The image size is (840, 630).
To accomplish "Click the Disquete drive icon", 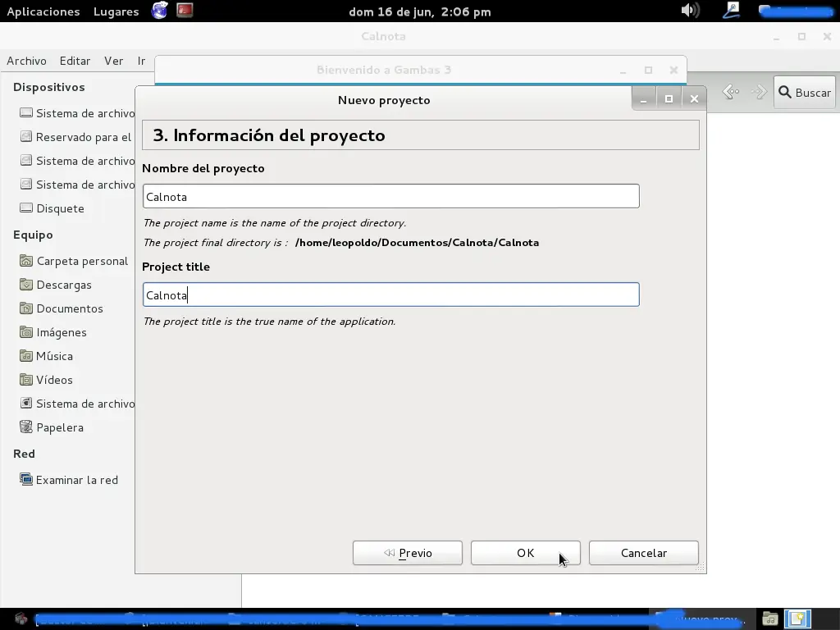I will click(x=25, y=208).
